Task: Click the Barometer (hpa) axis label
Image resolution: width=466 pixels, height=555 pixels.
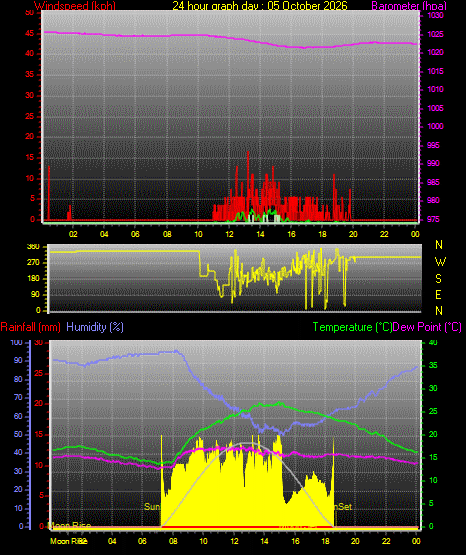Action: click(x=409, y=6)
